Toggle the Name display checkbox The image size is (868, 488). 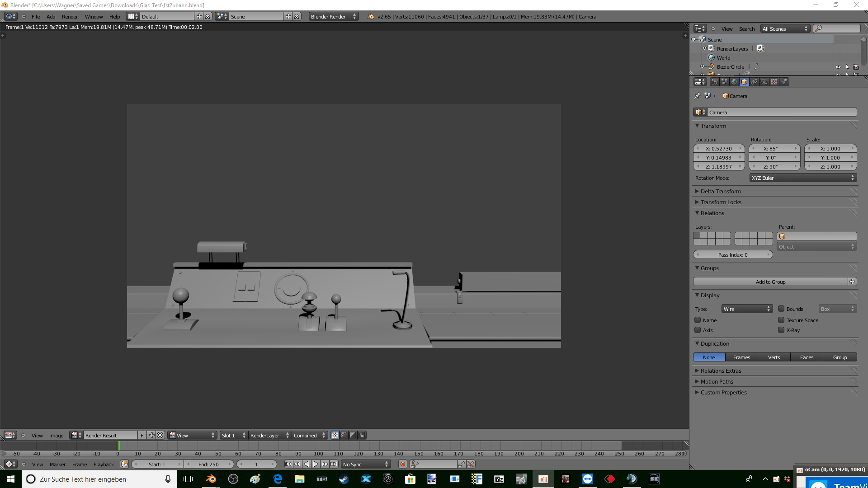pos(698,320)
